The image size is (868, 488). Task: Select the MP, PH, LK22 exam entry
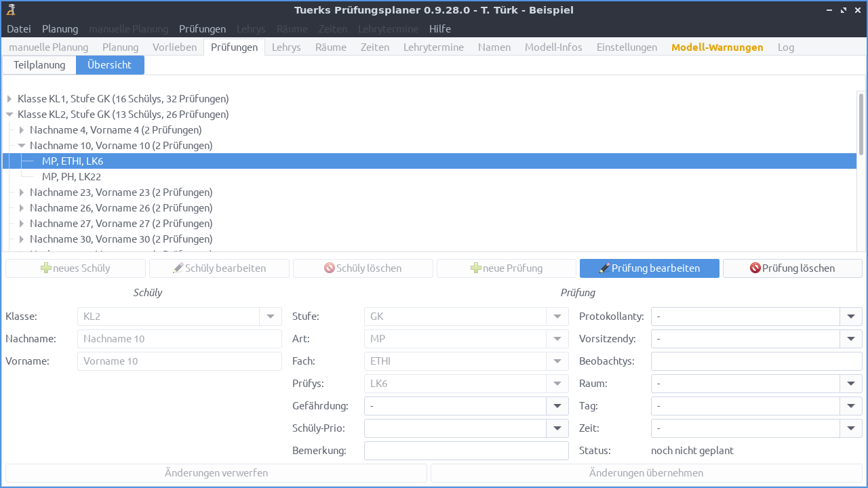click(72, 176)
